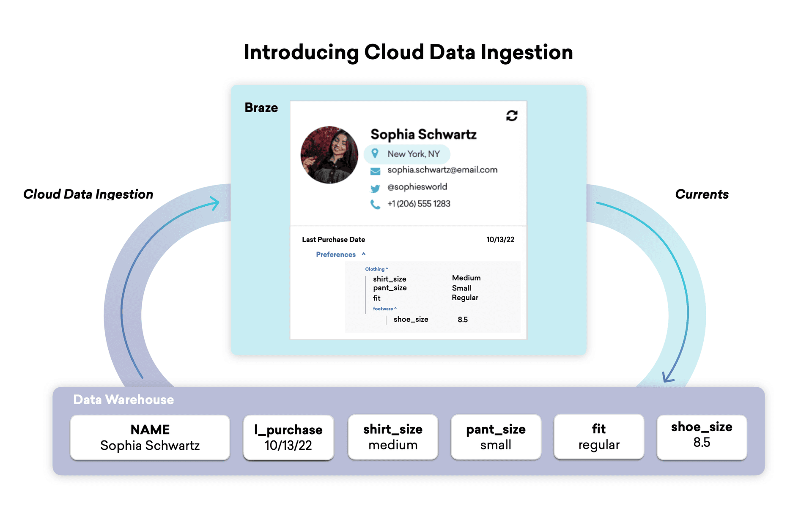This screenshot has width=812, height=506.
Task: Collapse the Preferences section
Action: [x=340, y=254]
